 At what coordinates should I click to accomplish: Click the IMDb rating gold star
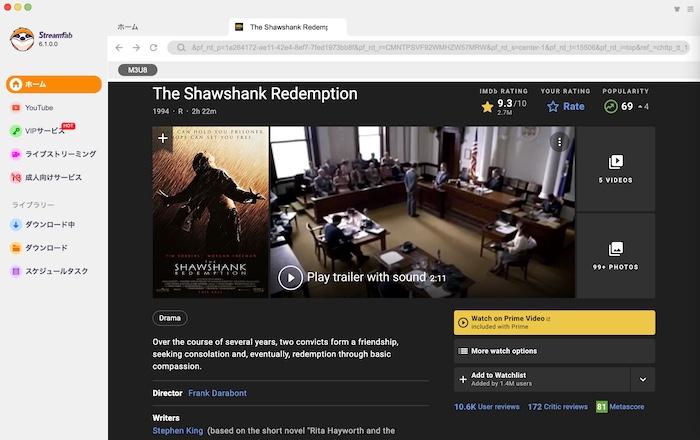tap(488, 107)
